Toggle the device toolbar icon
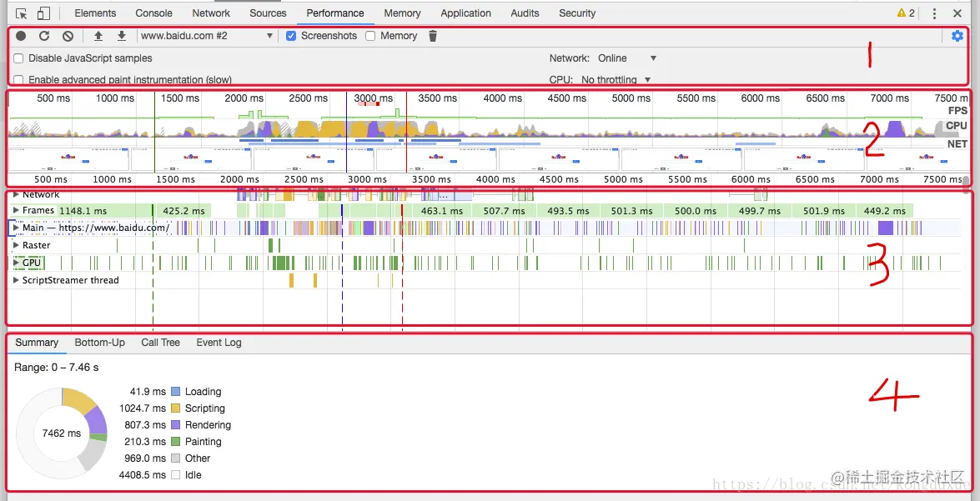The width and height of the screenshot is (980, 501). (x=43, y=13)
